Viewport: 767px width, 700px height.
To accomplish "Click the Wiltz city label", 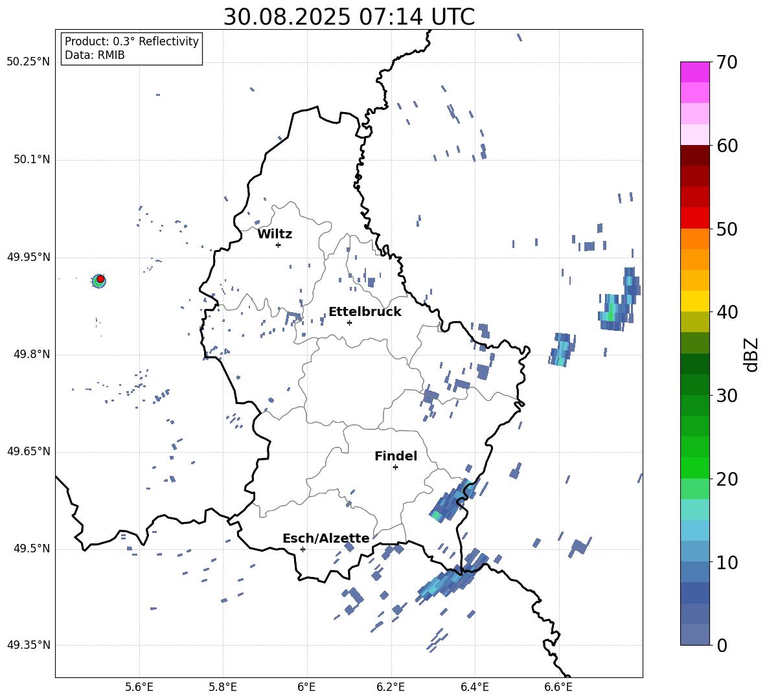I will tap(275, 234).
